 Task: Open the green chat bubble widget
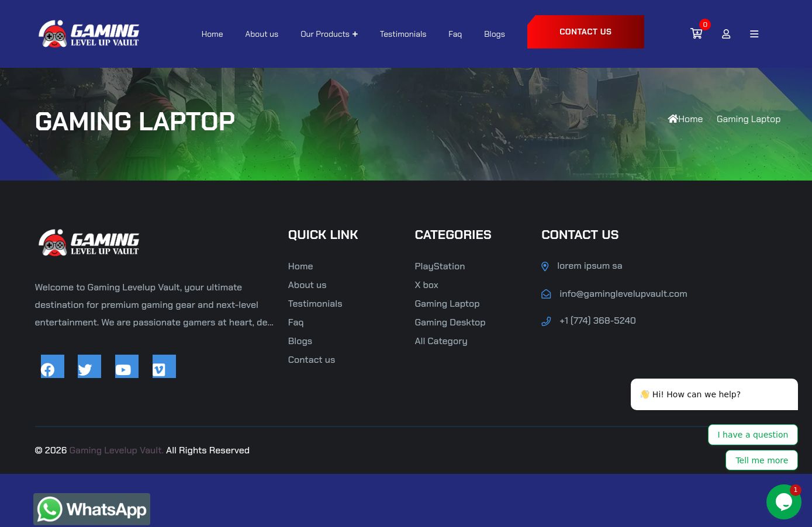point(783,502)
